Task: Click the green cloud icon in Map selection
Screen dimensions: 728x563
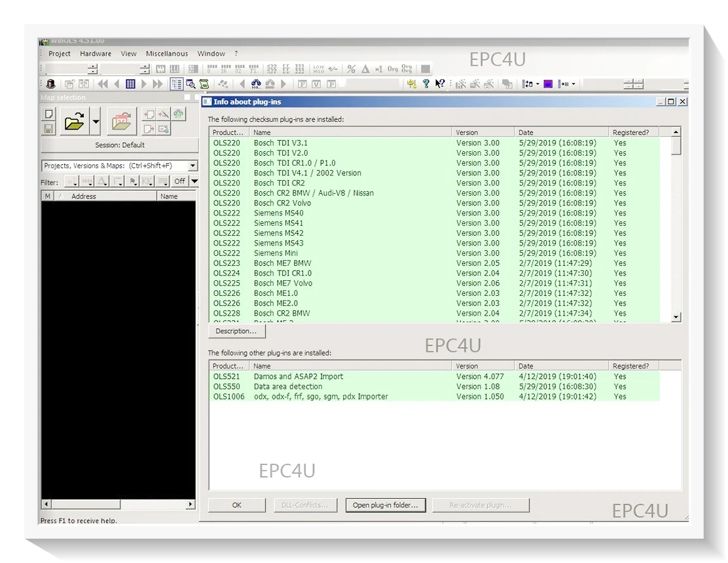Action: pos(178,114)
